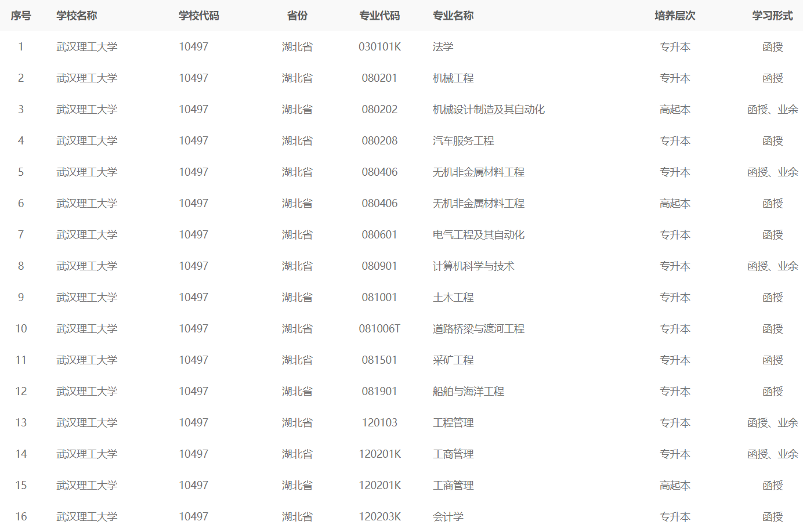Select the 汽车服务工程 cell
Screen dimensions: 803x532
pyautogui.click(x=464, y=141)
